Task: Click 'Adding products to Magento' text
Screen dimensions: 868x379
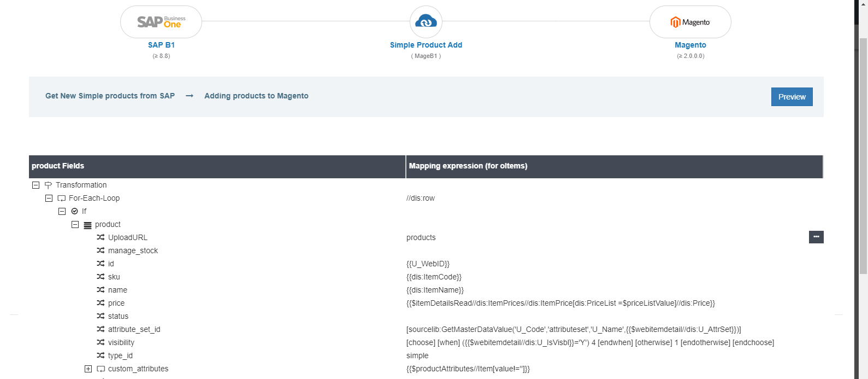Action: (x=256, y=96)
